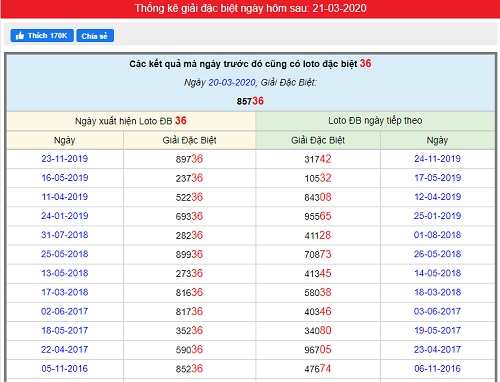
Task: Select special prize value 89936
Action: click(x=189, y=254)
